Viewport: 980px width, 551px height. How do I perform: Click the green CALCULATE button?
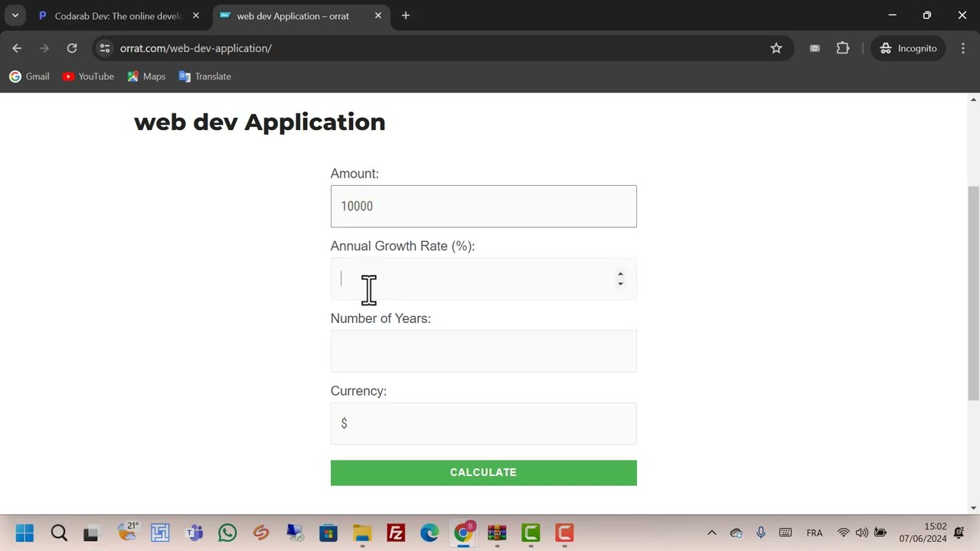coord(483,472)
